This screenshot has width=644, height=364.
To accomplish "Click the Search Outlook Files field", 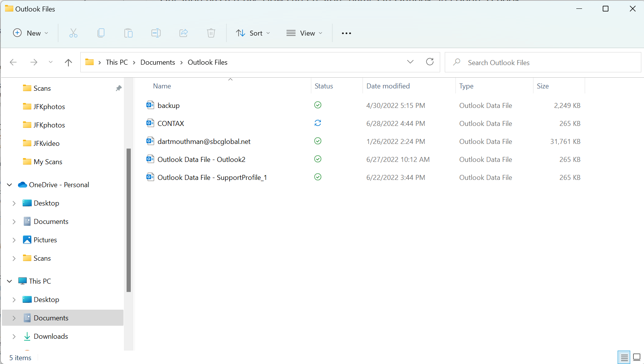I will [x=543, y=62].
